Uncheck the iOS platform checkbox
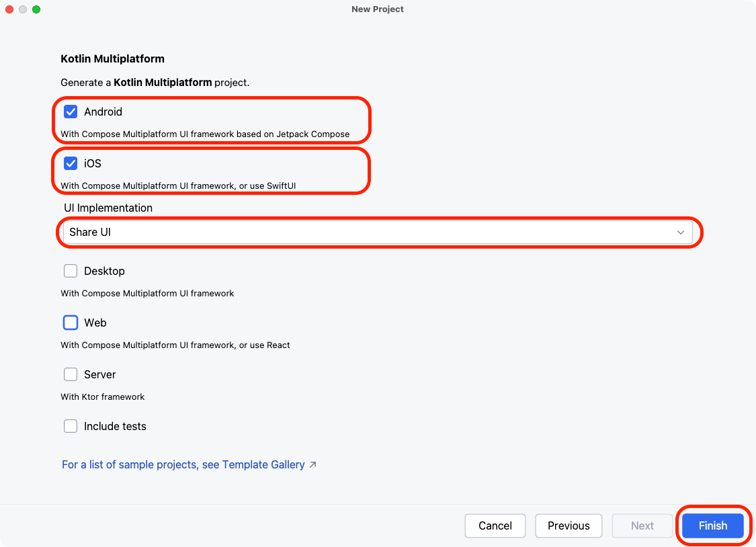This screenshot has height=547, width=756. click(x=71, y=163)
